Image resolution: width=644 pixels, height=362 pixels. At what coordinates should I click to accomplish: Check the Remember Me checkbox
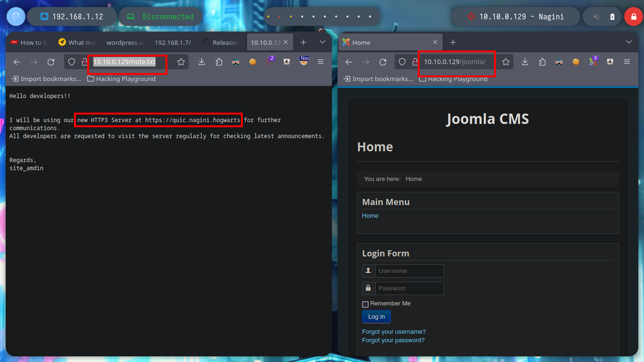pyautogui.click(x=365, y=304)
